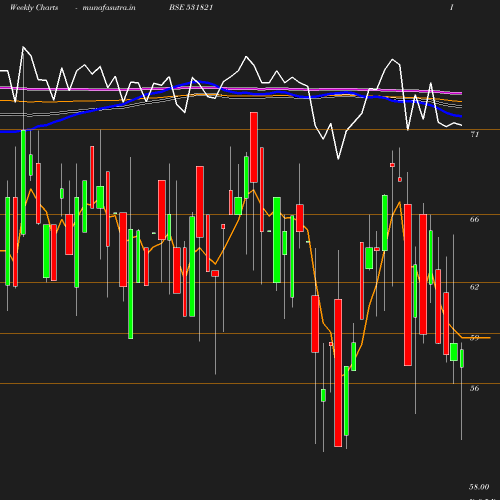The image size is (500, 500).
Task: Click the price axis label 56
Action: (x=474, y=388)
